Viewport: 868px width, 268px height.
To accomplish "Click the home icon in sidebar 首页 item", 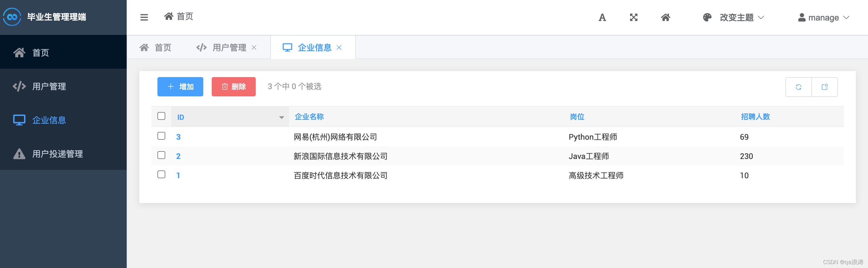I will tap(19, 52).
